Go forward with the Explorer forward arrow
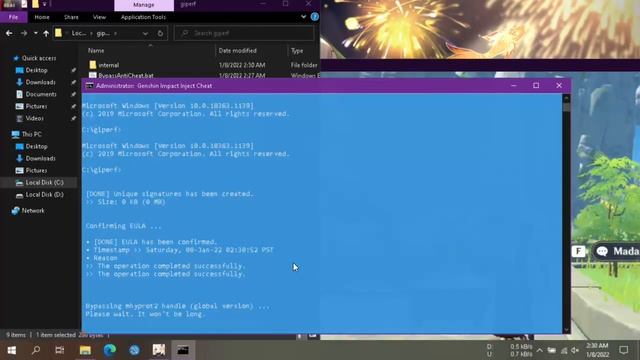This screenshot has height=360, width=640. point(24,33)
